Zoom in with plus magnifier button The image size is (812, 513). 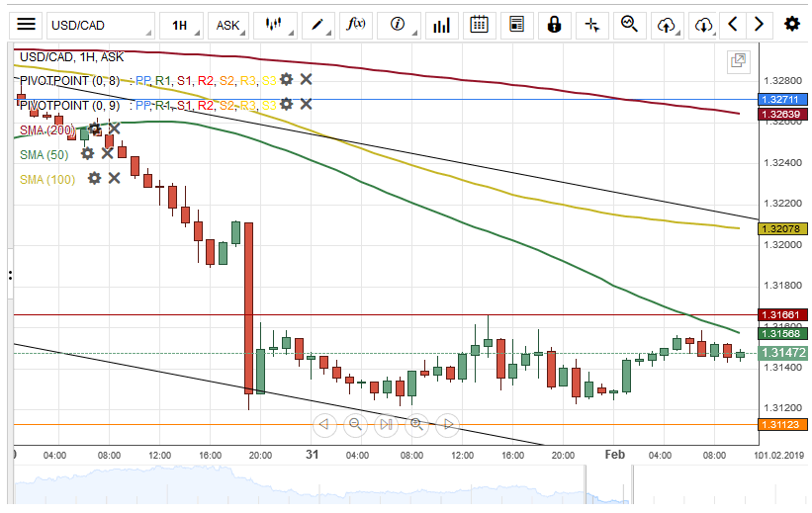point(416,424)
